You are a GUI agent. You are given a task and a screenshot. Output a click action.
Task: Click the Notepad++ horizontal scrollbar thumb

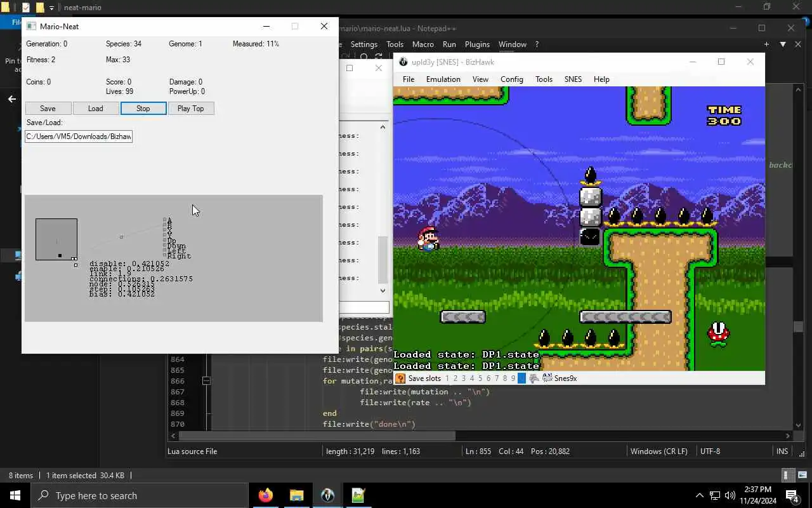click(317, 436)
